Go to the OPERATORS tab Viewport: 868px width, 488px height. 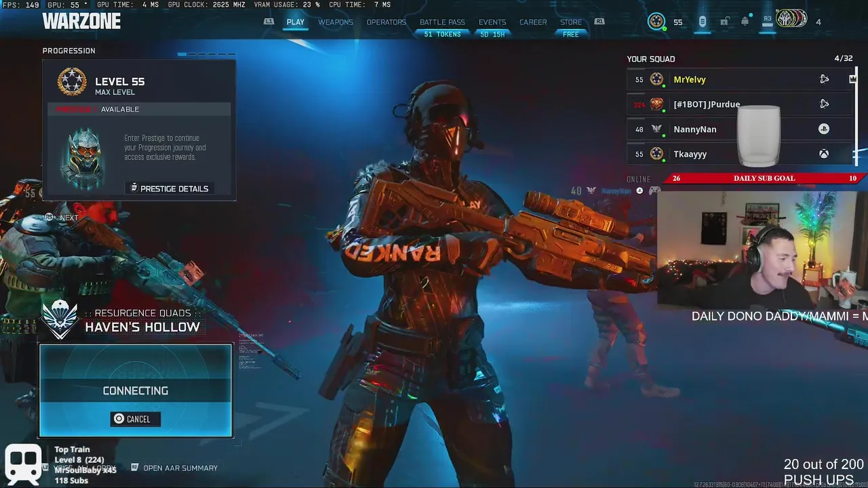tap(386, 22)
